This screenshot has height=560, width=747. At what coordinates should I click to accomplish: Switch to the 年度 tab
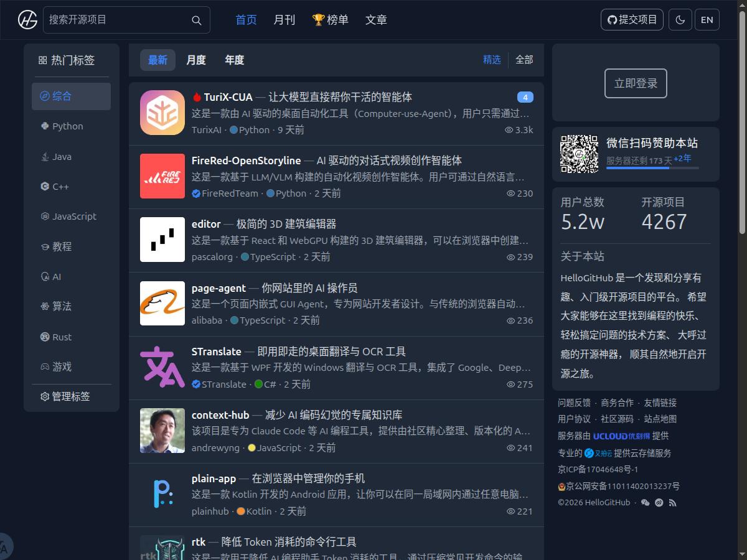[x=234, y=60]
